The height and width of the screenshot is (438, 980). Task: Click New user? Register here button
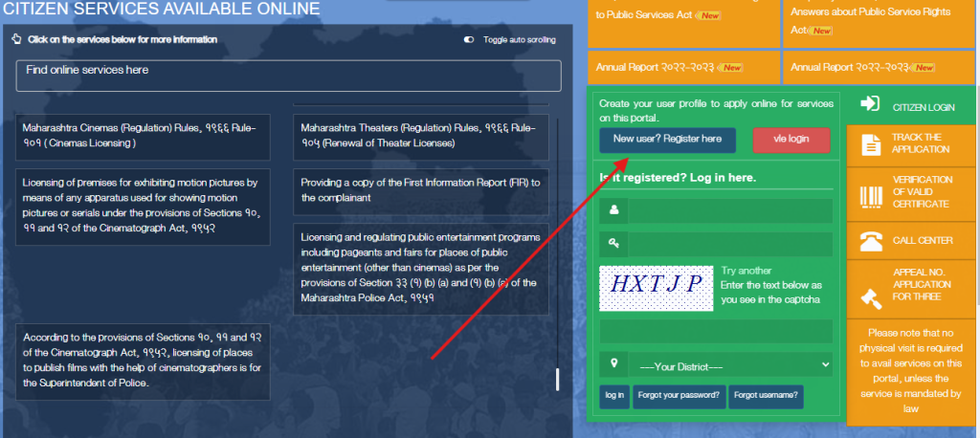[667, 140]
